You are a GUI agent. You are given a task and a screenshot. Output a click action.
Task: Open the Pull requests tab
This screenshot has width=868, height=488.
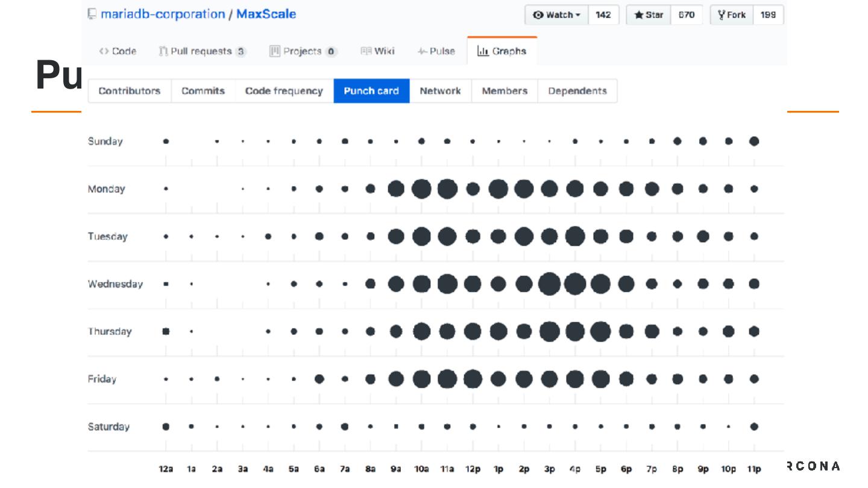coord(202,51)
